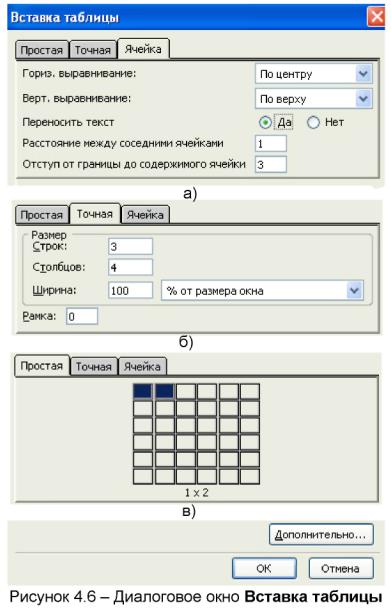The width and height of the screenshot is (391, 610).
Task: Click the Ширина value field
Action: [x=130, y=291]
